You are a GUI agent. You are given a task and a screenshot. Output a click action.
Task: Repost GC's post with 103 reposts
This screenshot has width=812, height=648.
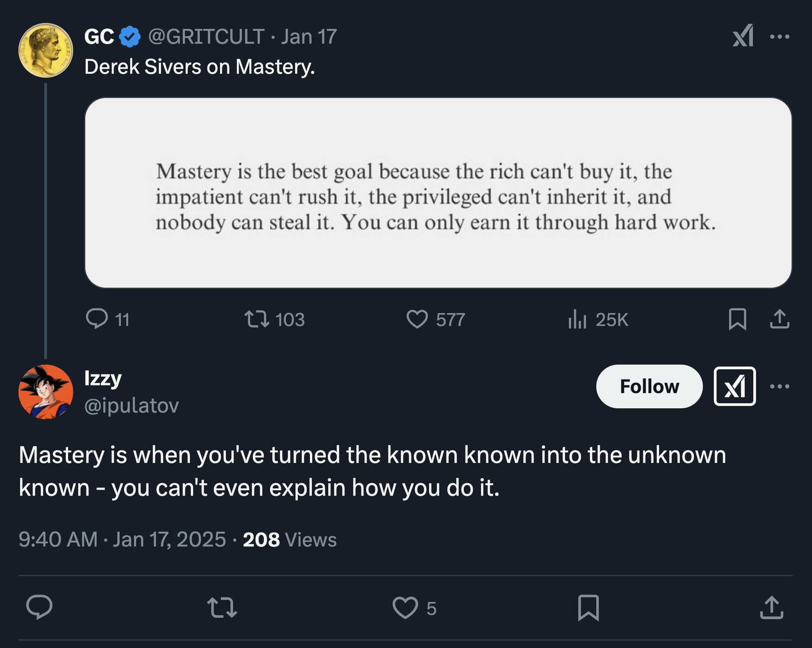click(257, 319)
